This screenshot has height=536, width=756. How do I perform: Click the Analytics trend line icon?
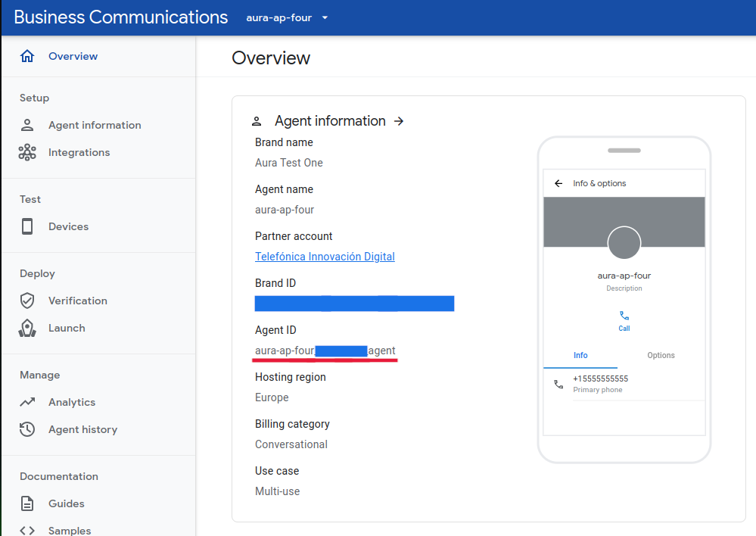click(27, 402)
